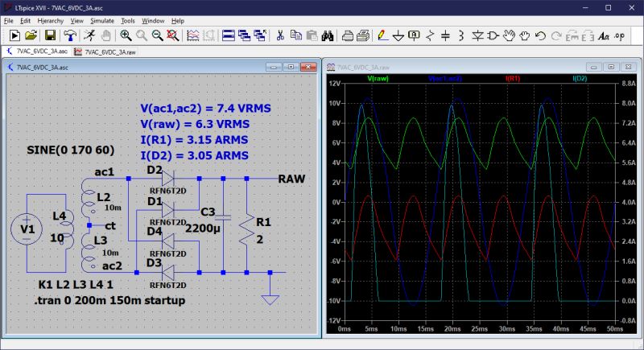Close the schematic subwindow with red X

coord(308,67)
